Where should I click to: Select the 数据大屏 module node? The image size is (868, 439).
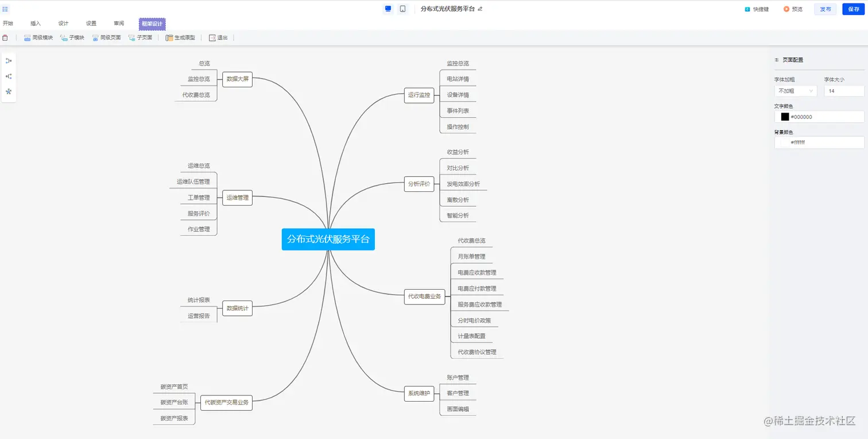pos(238,79)
